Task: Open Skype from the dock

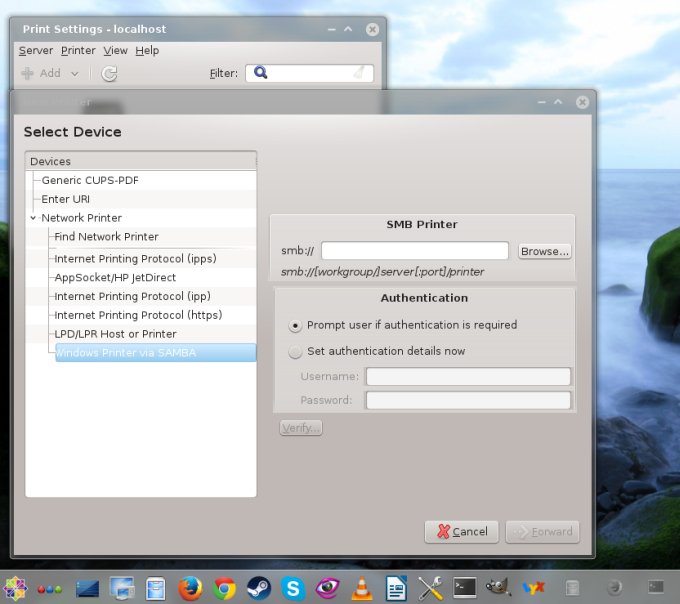Action: point(292,588)
